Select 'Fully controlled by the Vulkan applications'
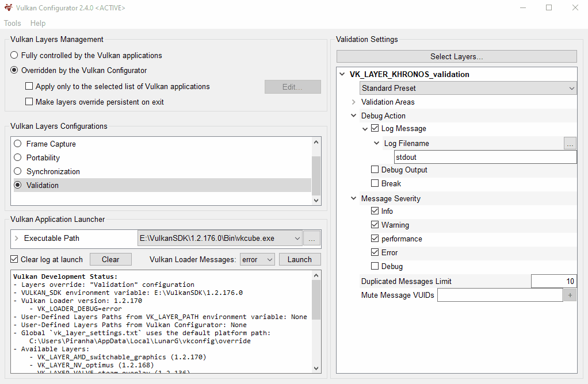The width and height of the screenshot is (588, 384). click(x=14, y=55)
